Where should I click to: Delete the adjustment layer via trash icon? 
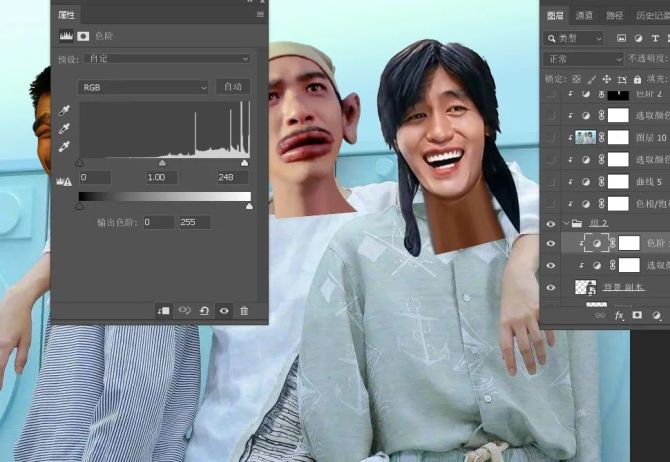(x=244, y=310)
